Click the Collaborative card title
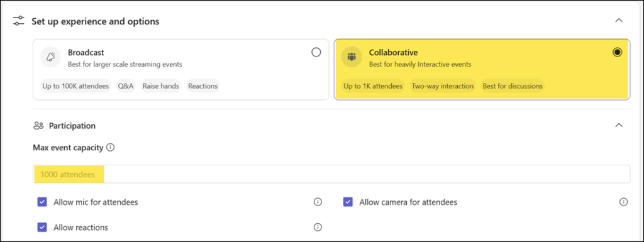The width and height of the screenshot is (644, 242). pyautogui.click(x=394, y=53)
